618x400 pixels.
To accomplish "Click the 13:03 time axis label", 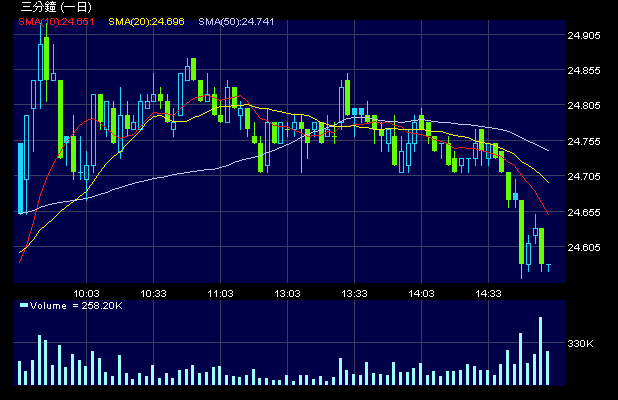I will (x=287, y=294).
